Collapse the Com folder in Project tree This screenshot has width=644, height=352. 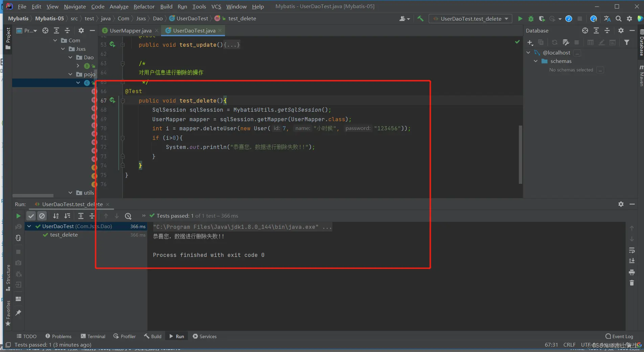click(55, 40)
